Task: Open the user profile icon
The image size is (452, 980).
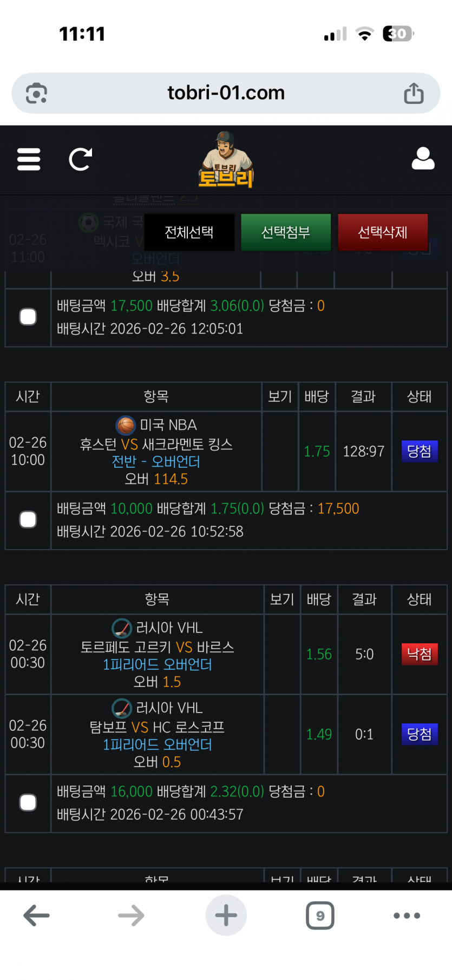Action: [x=423, y=159]
